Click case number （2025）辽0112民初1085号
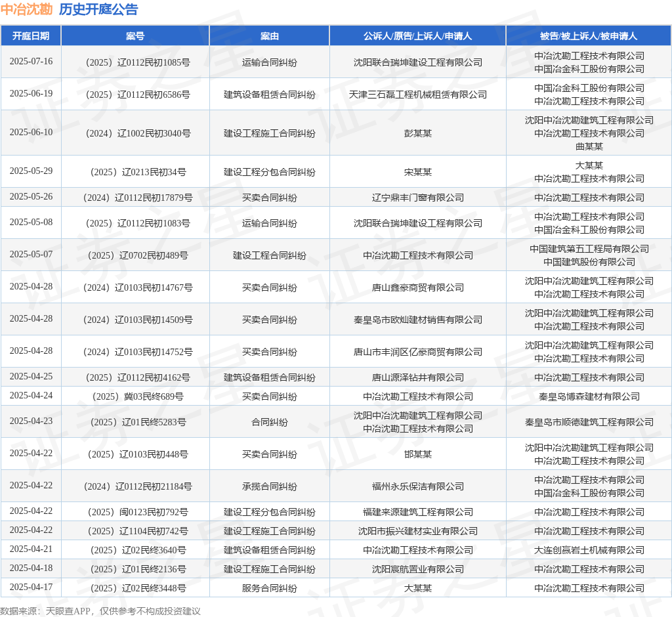The height and width of the screenshot is (617, 672). coord(138,62)
